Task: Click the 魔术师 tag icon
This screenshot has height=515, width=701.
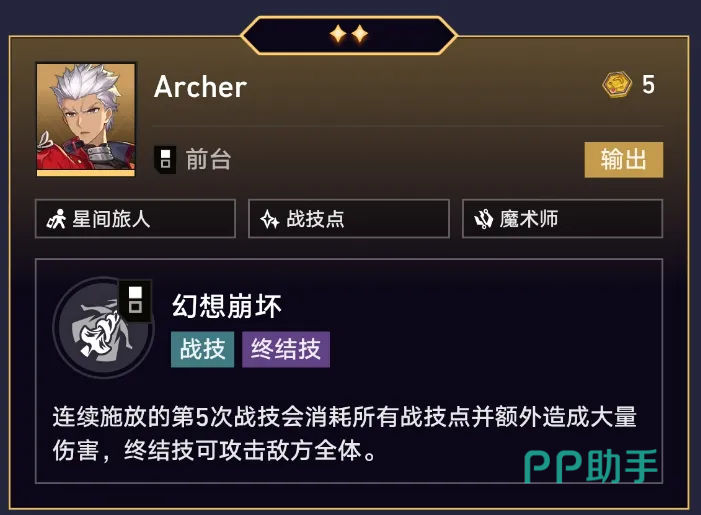Action: pyautogui.click(x=483, y=219)
